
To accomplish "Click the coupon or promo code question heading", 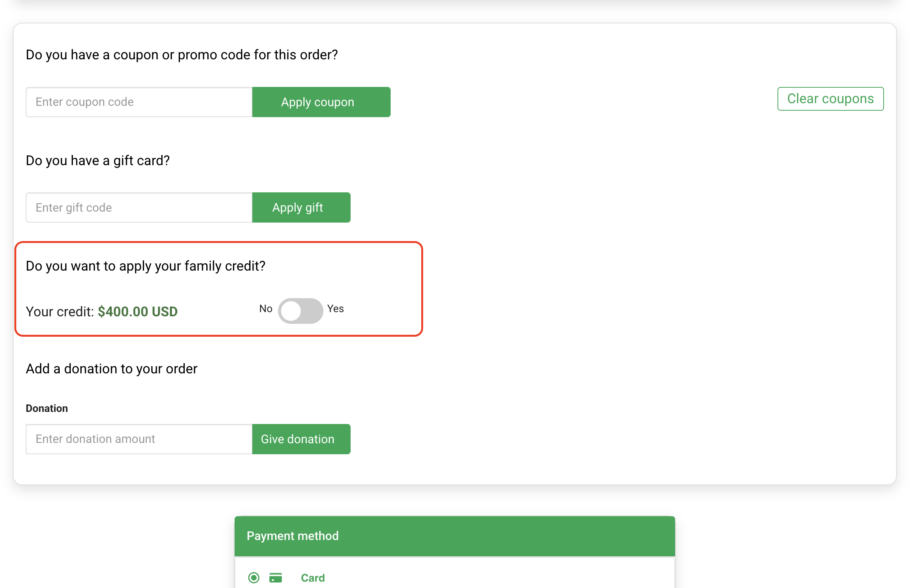I will pos(182,54).
